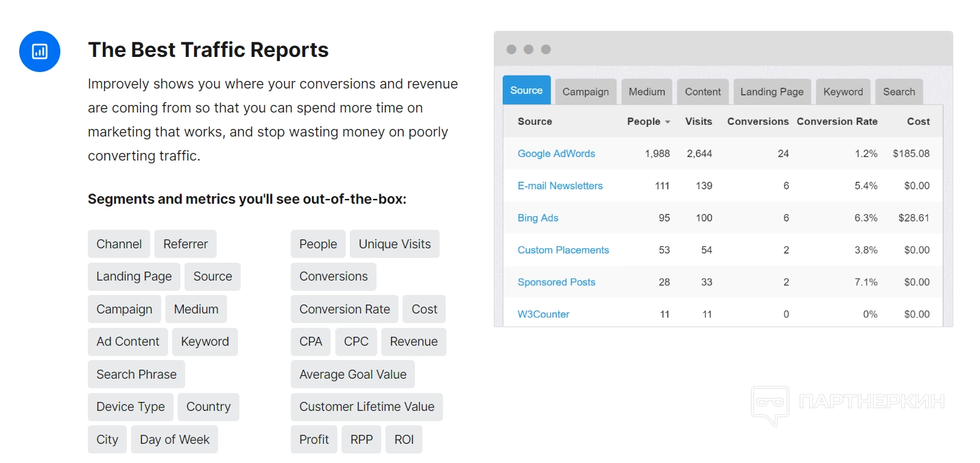Select the Device Type segment tag

pyautogui.click(x=130, y=407)
